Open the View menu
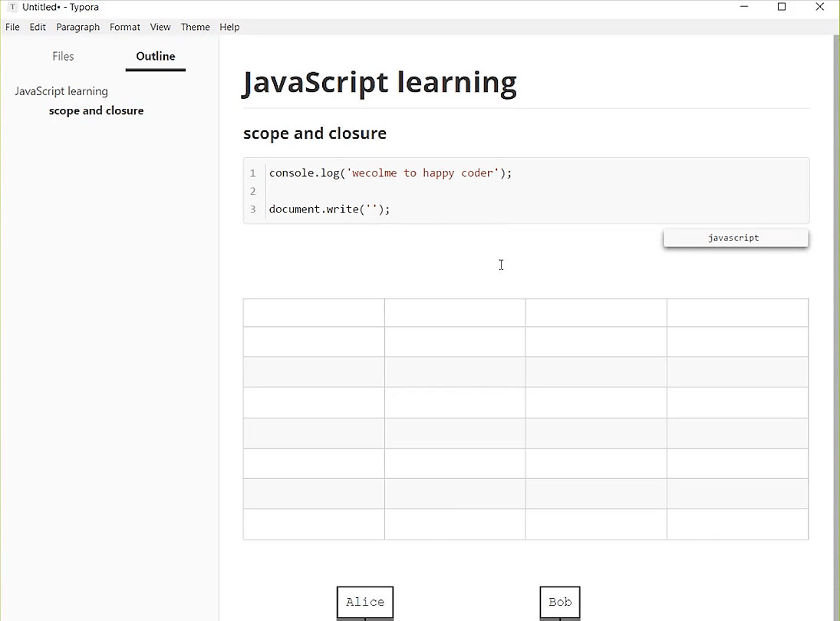The width and height of the screenshot is (840, 621). coord(160,27)
